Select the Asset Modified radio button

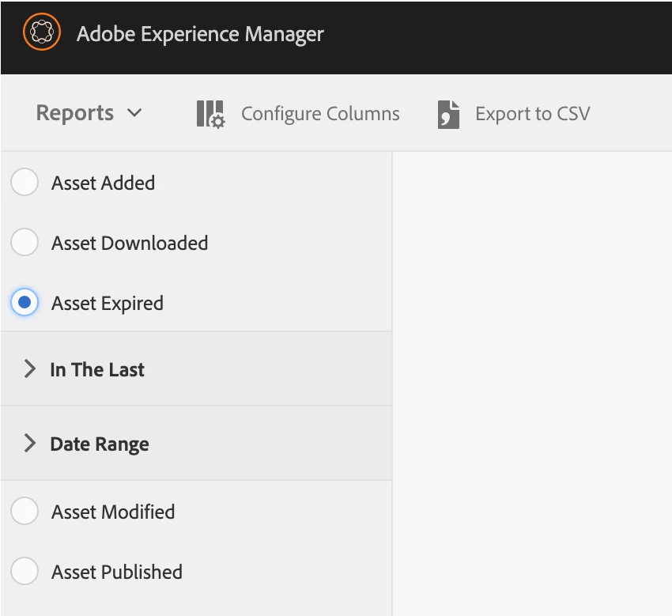point(25,511)
